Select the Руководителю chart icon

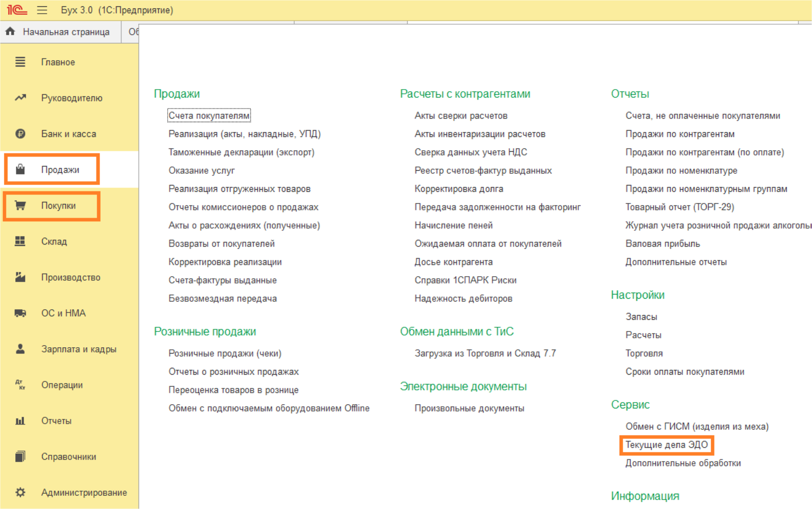click(x=20, y=98)
